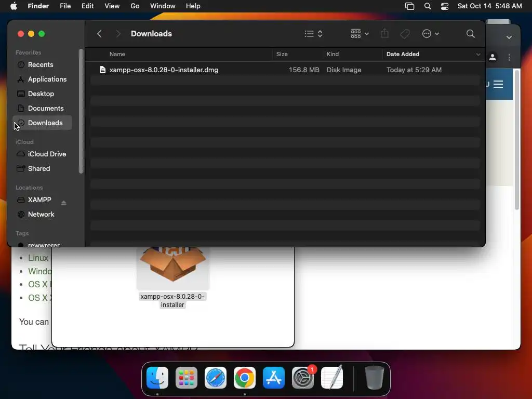Open Network in the Finder sidebar
This screenshot has width=532, height=399.
coord(42,215)
